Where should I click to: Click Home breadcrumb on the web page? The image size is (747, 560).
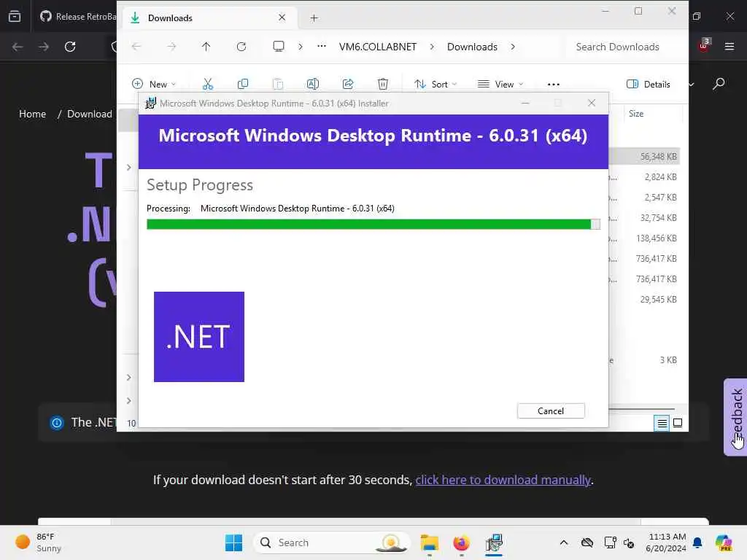pos(32,114)
